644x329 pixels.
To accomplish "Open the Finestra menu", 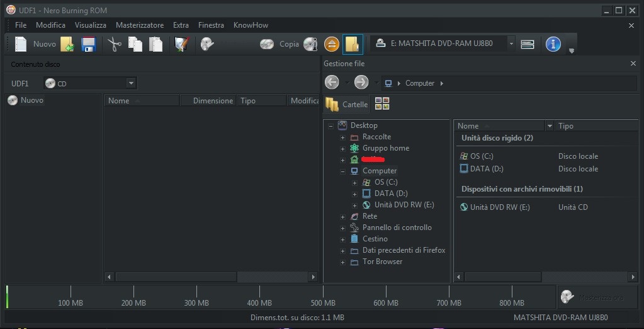I will 211,25.
